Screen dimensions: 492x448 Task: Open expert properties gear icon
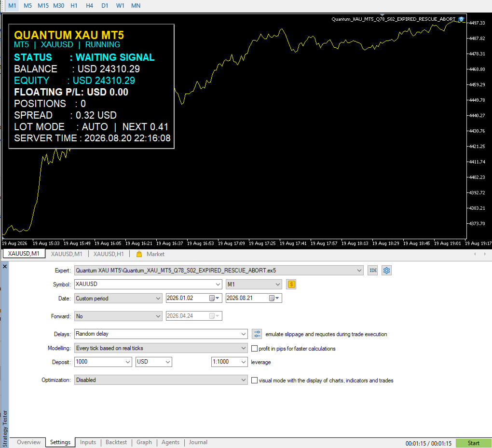pyautogui.click(x=386, y=271)
